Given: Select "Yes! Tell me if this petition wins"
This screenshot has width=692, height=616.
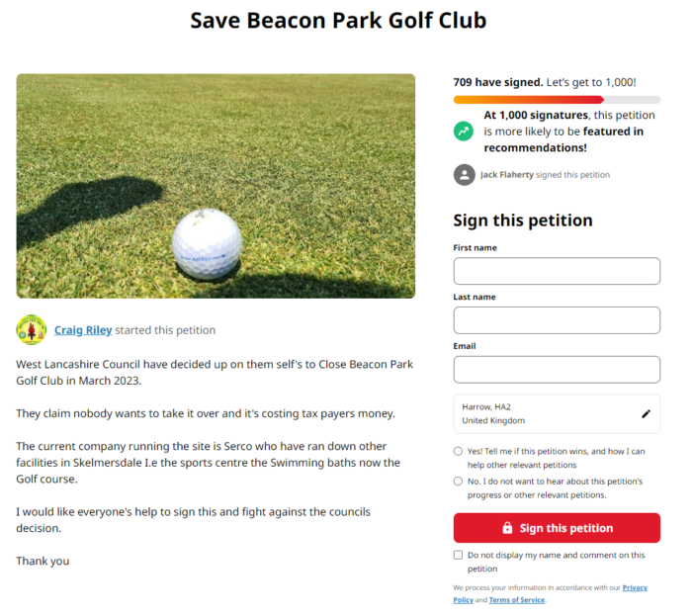Looking at the screenshot, I should 458,451.
